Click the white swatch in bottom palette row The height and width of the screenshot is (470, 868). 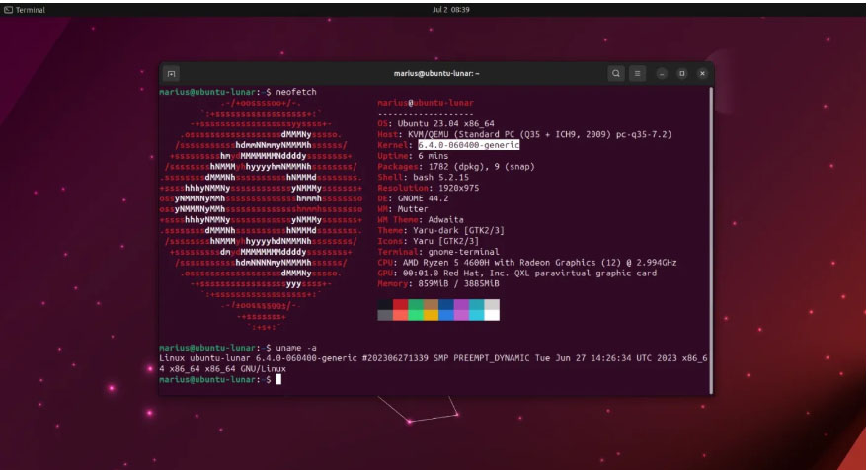(x=492, y=315)
